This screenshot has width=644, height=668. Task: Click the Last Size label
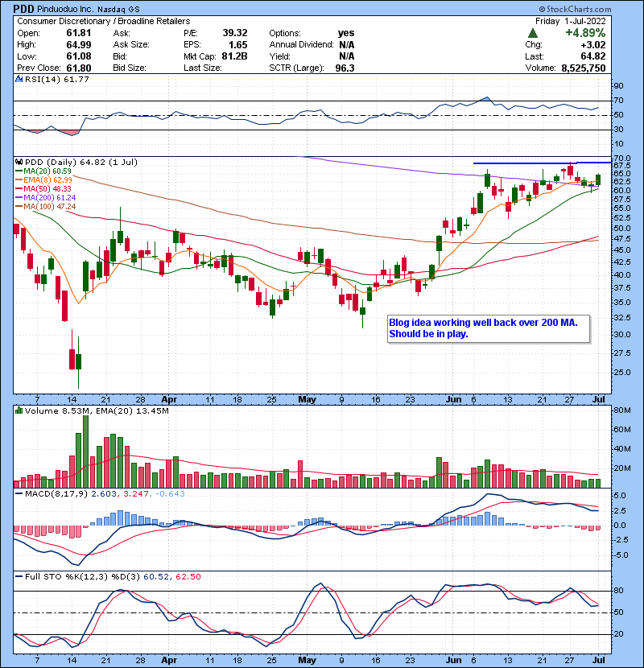click(x=202, y=68)
